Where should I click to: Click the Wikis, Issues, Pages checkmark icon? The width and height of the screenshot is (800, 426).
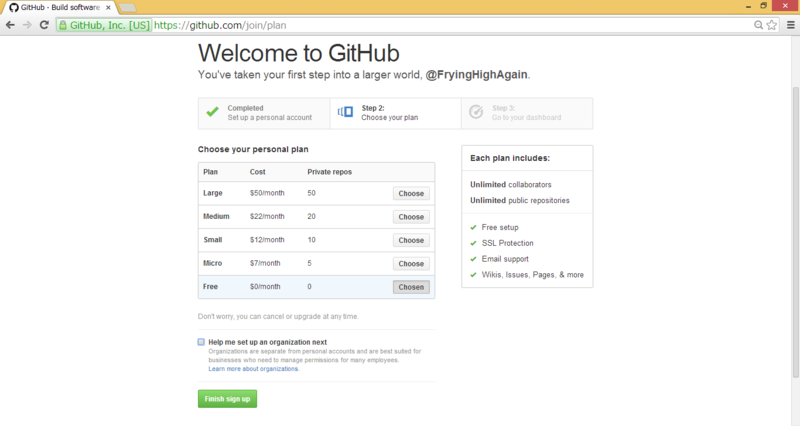(x=473, y=275)
